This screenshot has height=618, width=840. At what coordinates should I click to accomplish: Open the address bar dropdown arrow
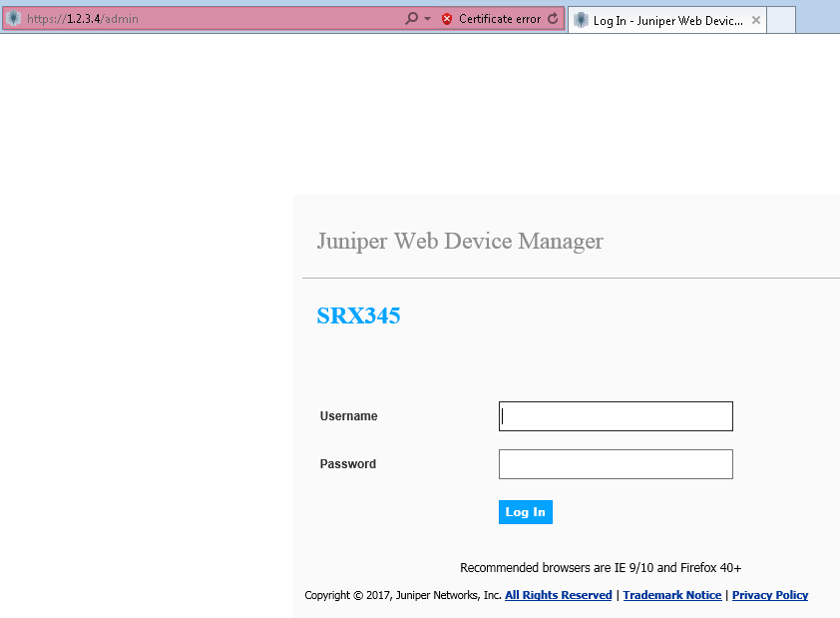428,19
